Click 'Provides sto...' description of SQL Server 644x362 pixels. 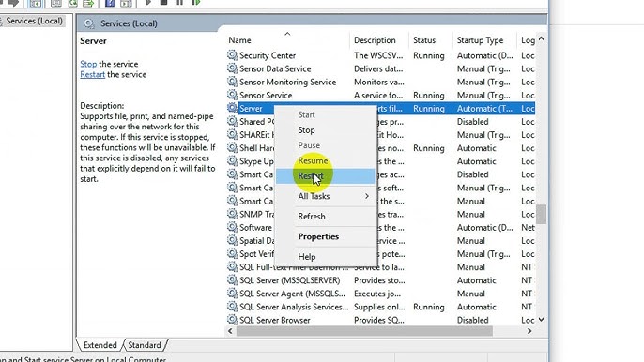pos(379,280)
